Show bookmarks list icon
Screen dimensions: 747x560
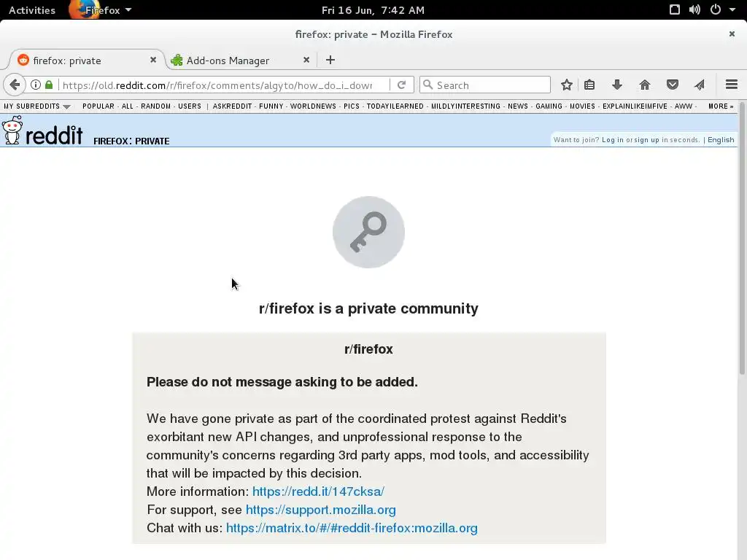pos(589,85)
